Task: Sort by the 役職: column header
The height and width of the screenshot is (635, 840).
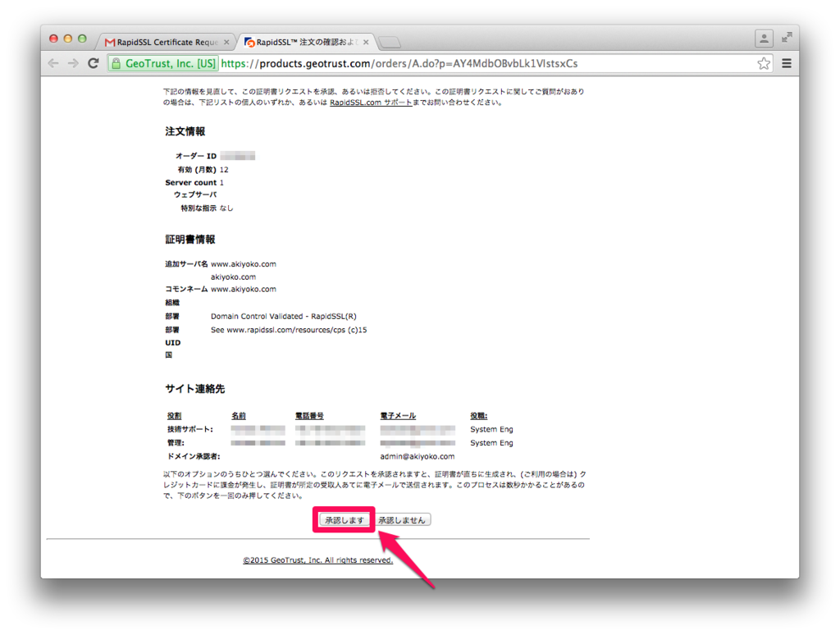Action: click(x=479, y=416)
